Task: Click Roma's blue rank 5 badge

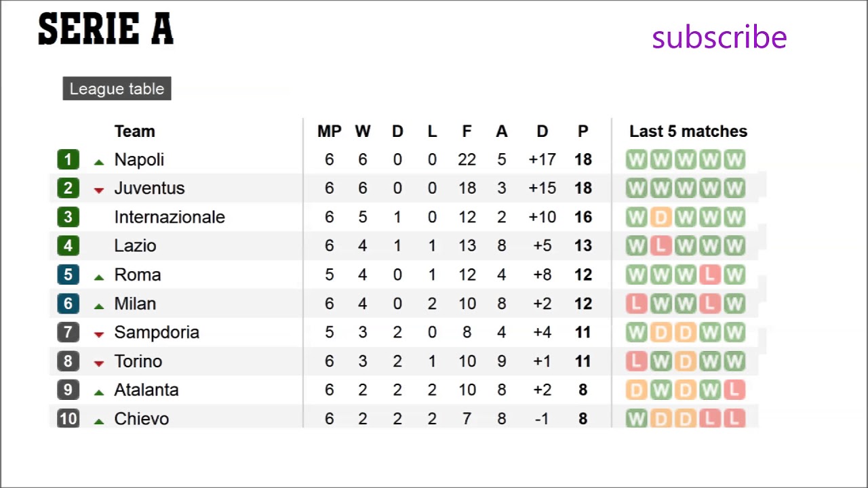Action: [x=68, y=275]
